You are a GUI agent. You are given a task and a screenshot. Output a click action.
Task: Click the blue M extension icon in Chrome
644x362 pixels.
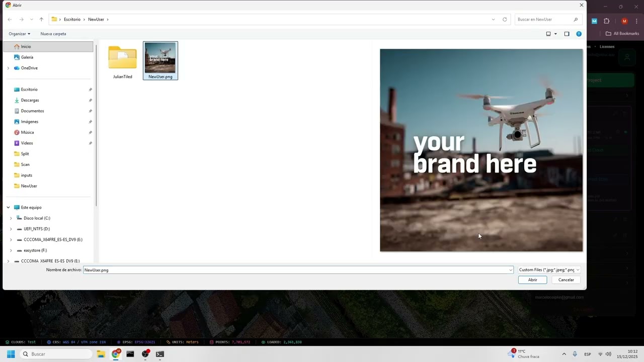click(594, 21)
